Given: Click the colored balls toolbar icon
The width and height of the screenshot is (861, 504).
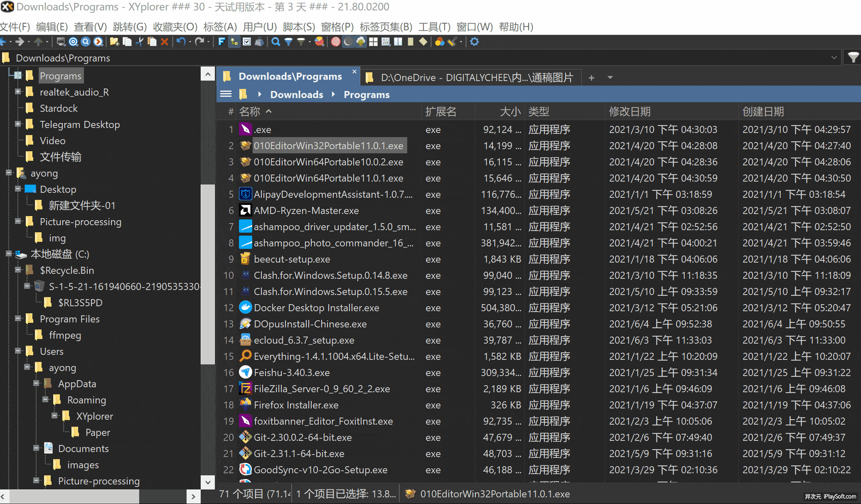Looking at the screenshot, I should click(439, 42).
